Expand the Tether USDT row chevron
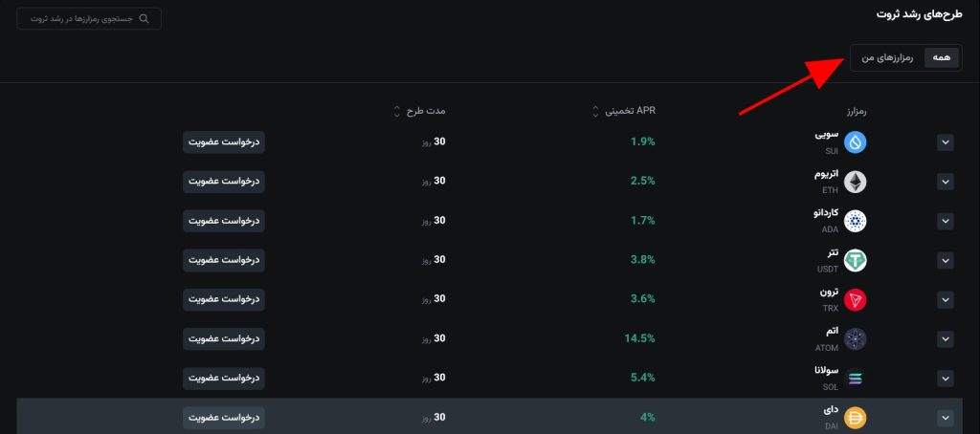 coord(946,260)
